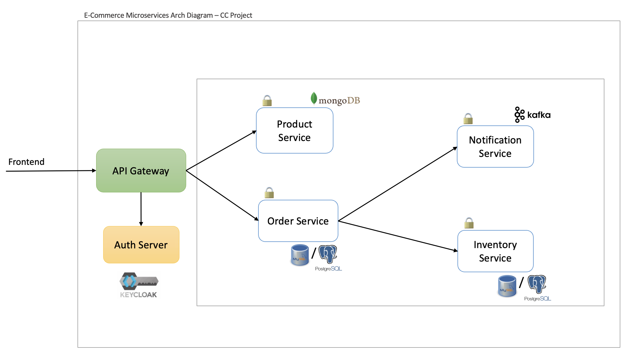Click PostgreSQL elephant below Order Service
This screenshot has width=643, height=364.
coord(328,254)
